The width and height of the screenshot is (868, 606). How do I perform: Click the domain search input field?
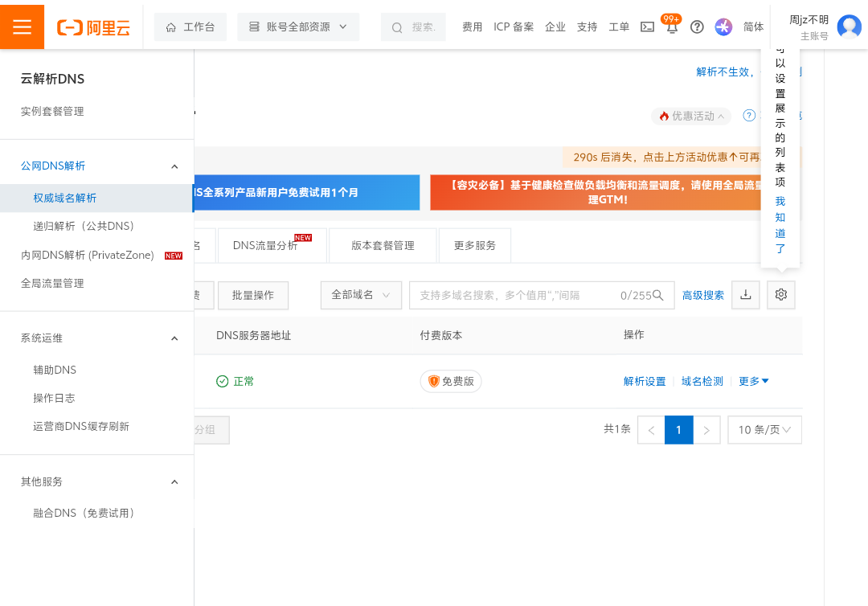pos(514,295)
